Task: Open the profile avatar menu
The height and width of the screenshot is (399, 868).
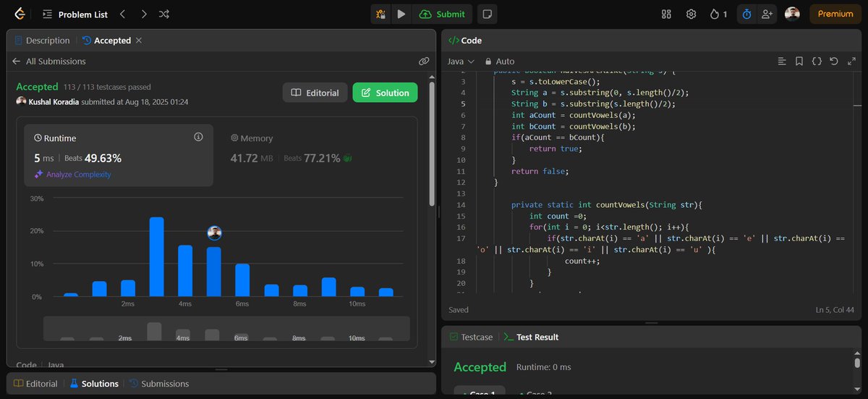Action: click(x=793, y=14)
